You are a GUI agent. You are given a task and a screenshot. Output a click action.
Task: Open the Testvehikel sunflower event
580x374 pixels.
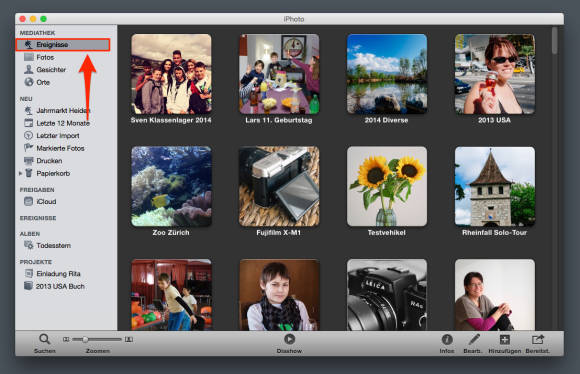[x=387, y=186]
